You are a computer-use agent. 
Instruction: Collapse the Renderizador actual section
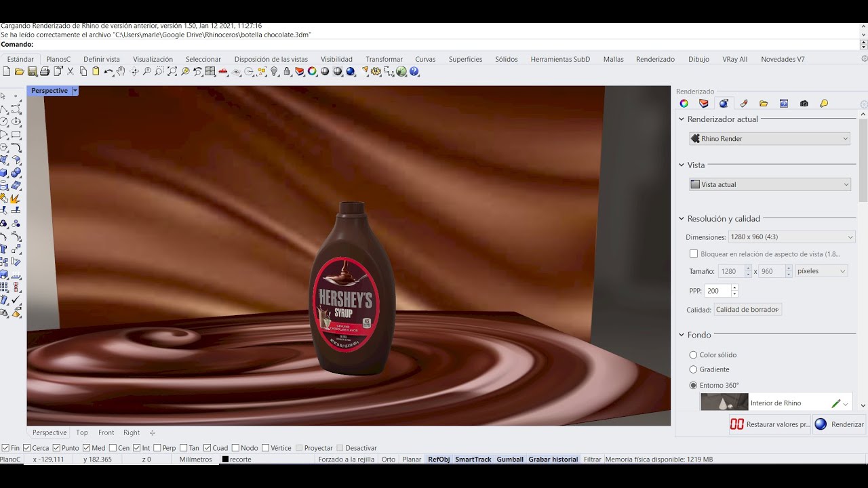click(x=682, y=119)
